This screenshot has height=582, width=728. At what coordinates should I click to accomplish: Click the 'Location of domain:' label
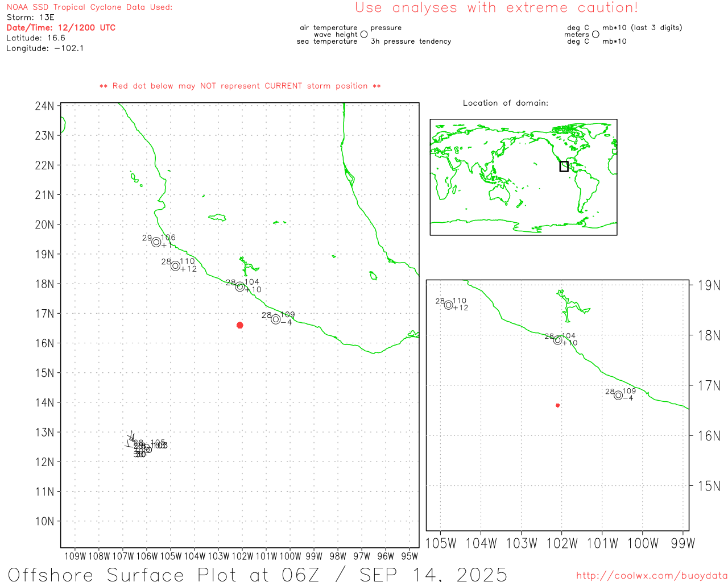pos(506,103)
